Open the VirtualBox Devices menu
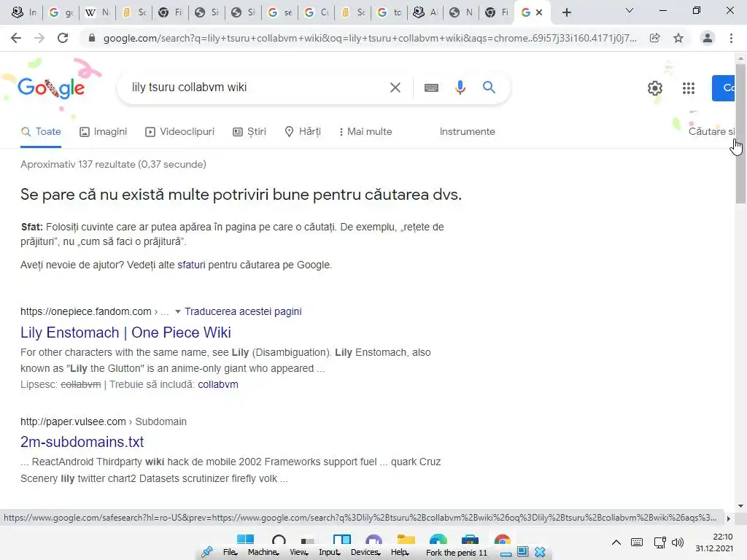 pos(365,552)
